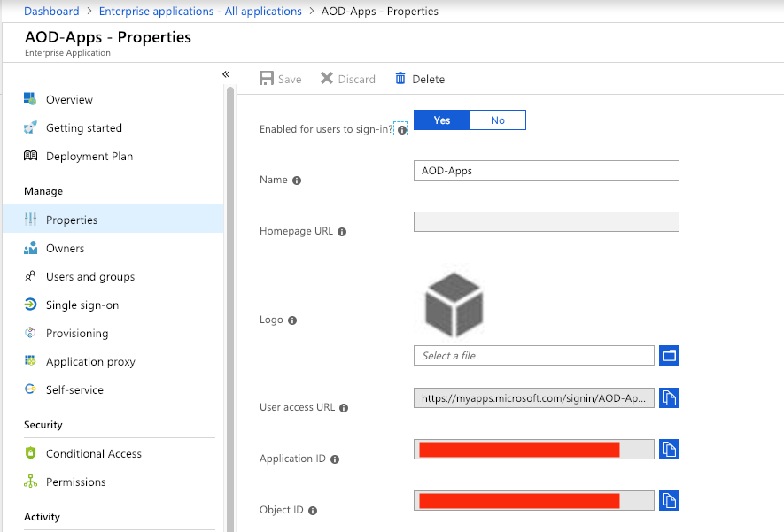Browse for a logo file with folder icon
This screenshot has width=784, height=532.
tap(669, 356)
